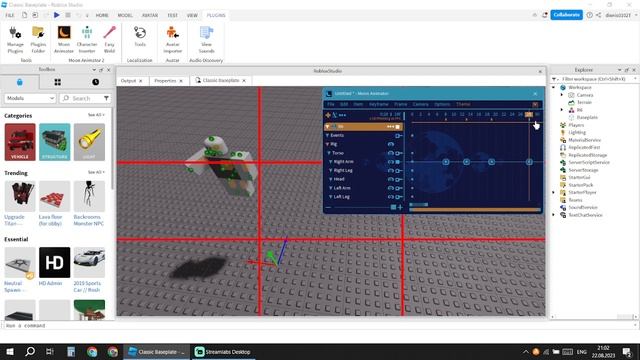Open the Plugins Folder
640x360 pixels.
pyautogui.click(x=38, y=40)
